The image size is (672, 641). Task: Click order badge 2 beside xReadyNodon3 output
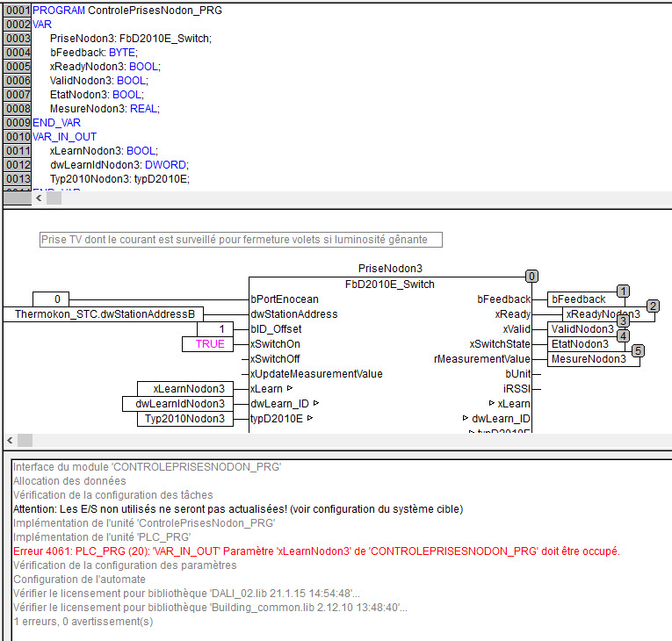pyautogui.click(x=652, y=306)
